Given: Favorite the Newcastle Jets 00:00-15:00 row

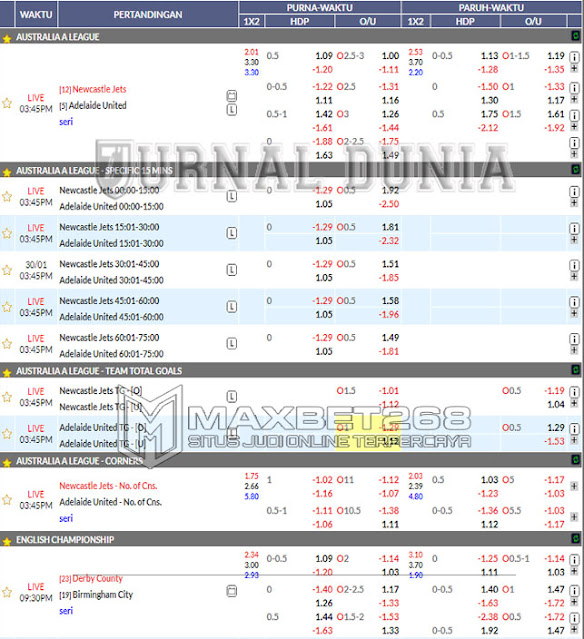Looking at the screenshot, I should (7, 196).
